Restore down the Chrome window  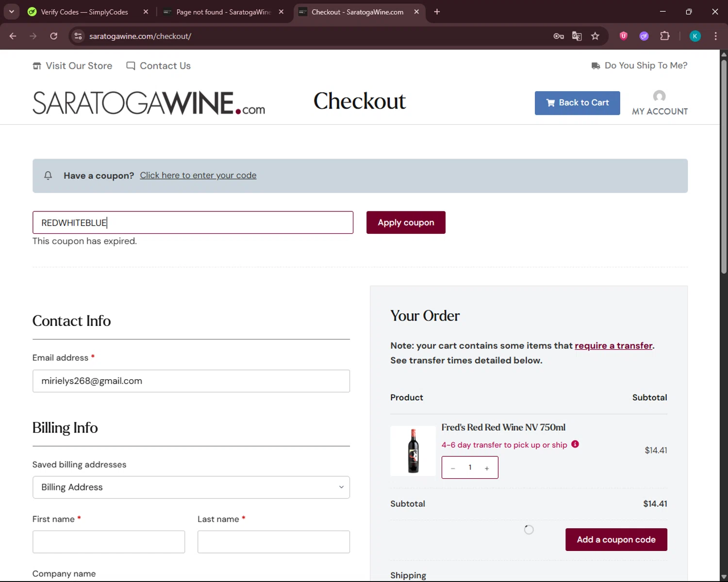click(x=689, y=12)
